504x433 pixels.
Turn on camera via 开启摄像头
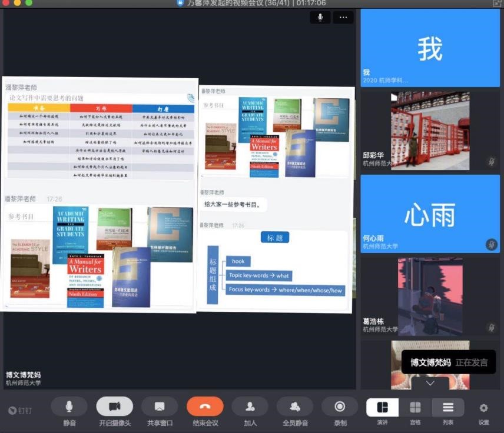point(114,407)
